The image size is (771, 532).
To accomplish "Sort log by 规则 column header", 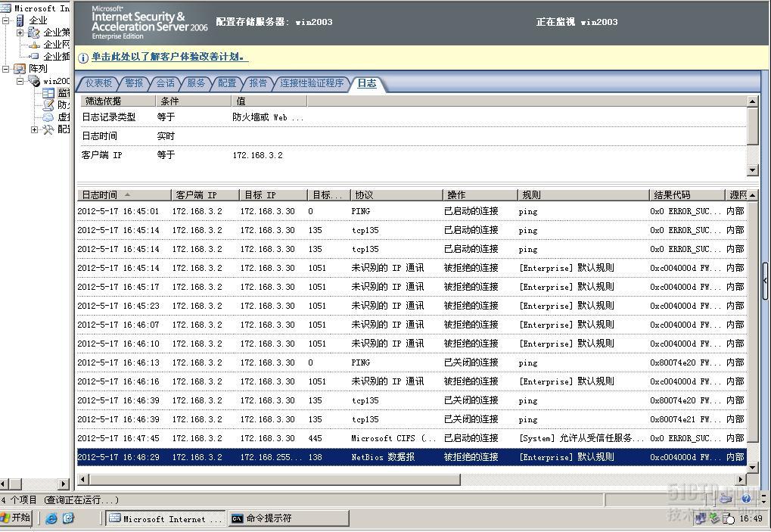I will (583, 195).
